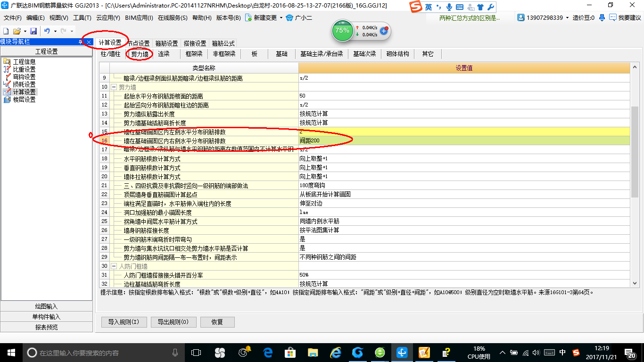Click the 新建变更 toolbar icon
The image size is (644, 362).
click(x=248, y=18)
